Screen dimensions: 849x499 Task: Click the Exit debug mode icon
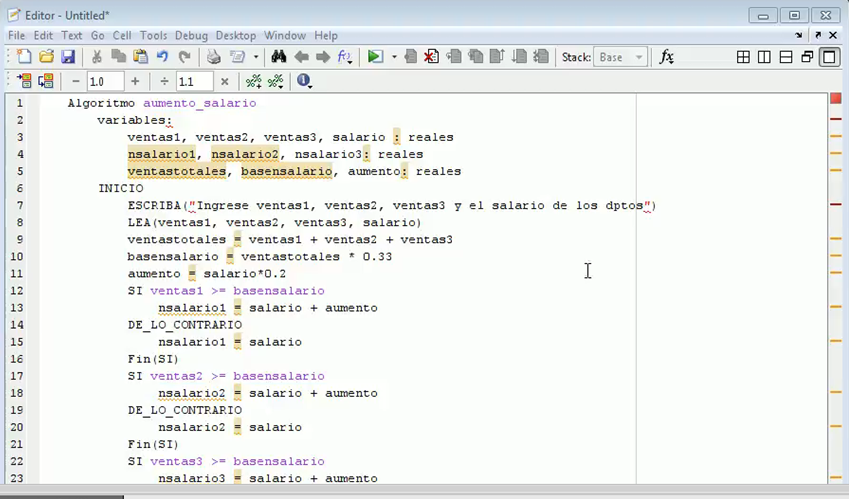[x=540, y=57]
